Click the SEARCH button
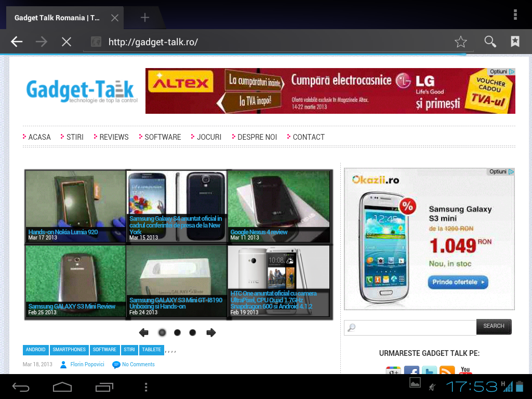The image size is (532, 399). [x=494, y=326]
